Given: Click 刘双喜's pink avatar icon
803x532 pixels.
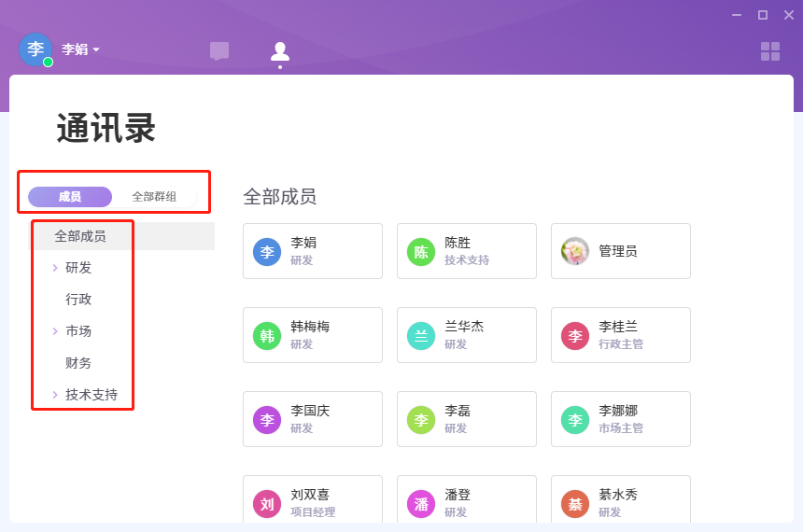Looking at the screenshot, I should (267, 503).
